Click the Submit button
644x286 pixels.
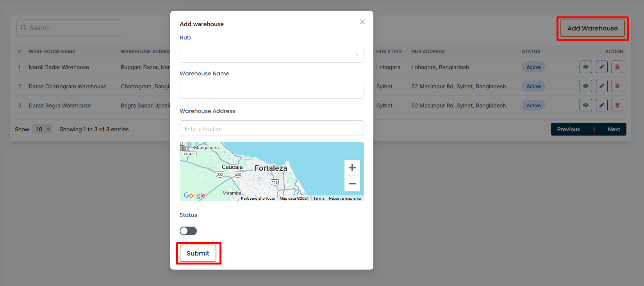pyautogui.click(x=198, y=253)
